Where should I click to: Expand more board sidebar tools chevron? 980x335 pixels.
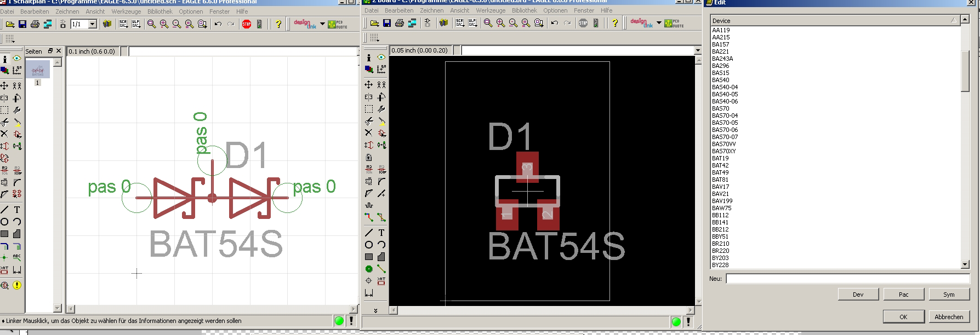click(x=375, y=310)
